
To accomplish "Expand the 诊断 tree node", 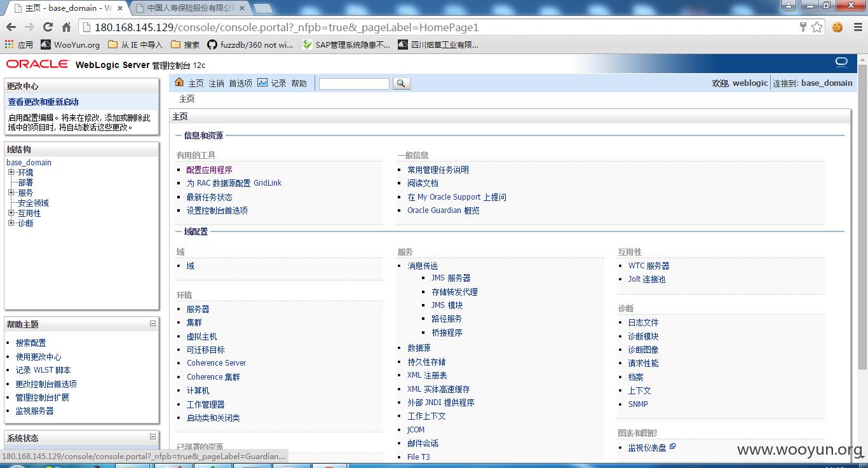I will pyautogui.click(x=11, y=223).
